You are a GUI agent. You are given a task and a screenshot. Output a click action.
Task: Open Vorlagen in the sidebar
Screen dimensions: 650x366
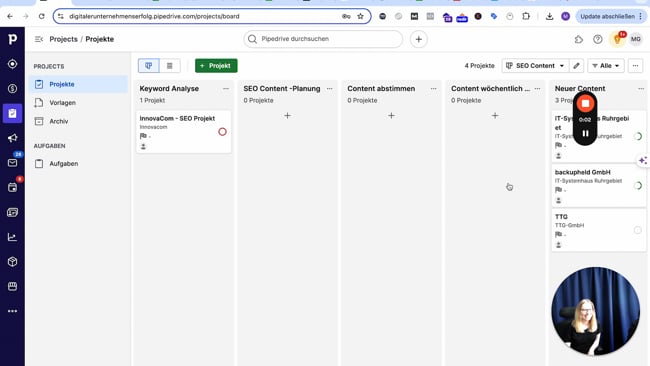(79, 102)
